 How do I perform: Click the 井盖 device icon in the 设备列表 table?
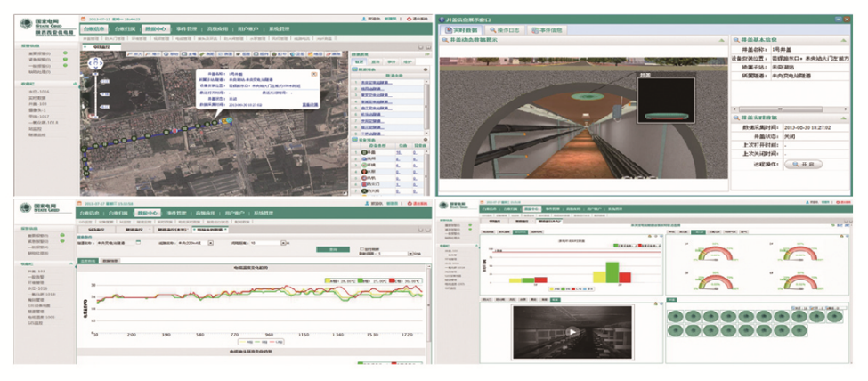pos(364,152)
